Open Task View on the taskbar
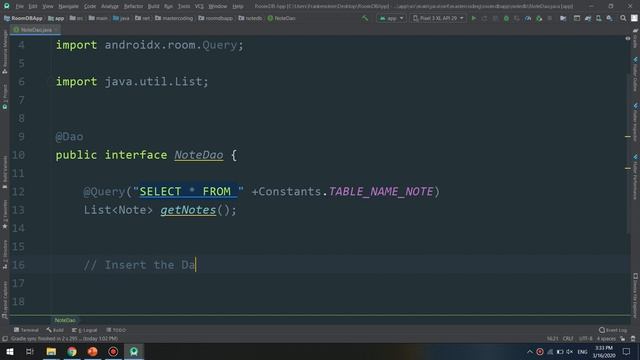 pos(30,351)
